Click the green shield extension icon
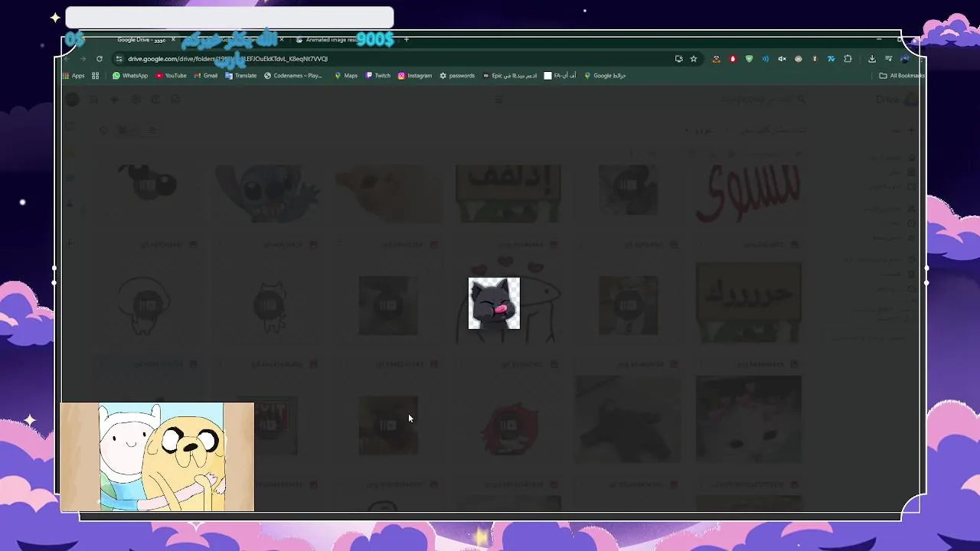Viewport: 980px width, 551px height. tap(749, 59)
